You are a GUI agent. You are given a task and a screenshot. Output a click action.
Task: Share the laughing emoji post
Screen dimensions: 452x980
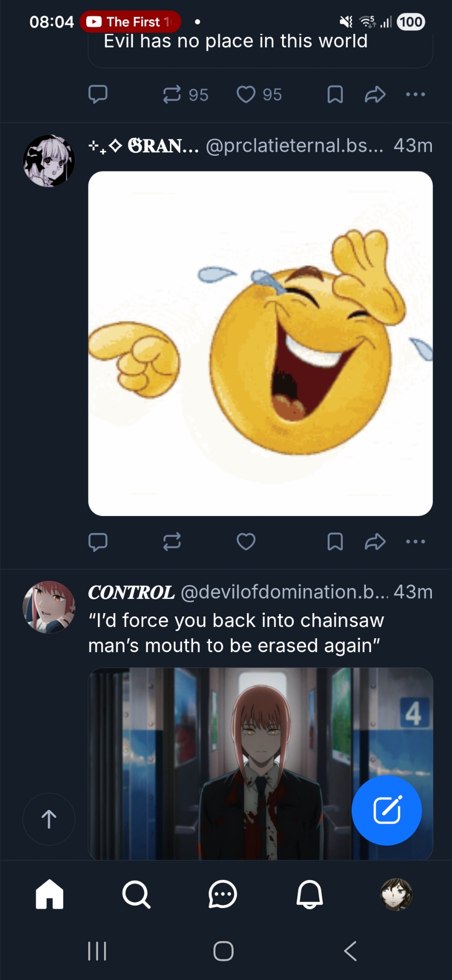[375, 541]
